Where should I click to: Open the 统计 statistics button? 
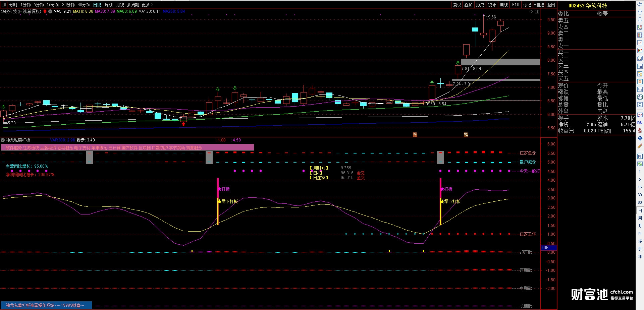tap(492, 5)
